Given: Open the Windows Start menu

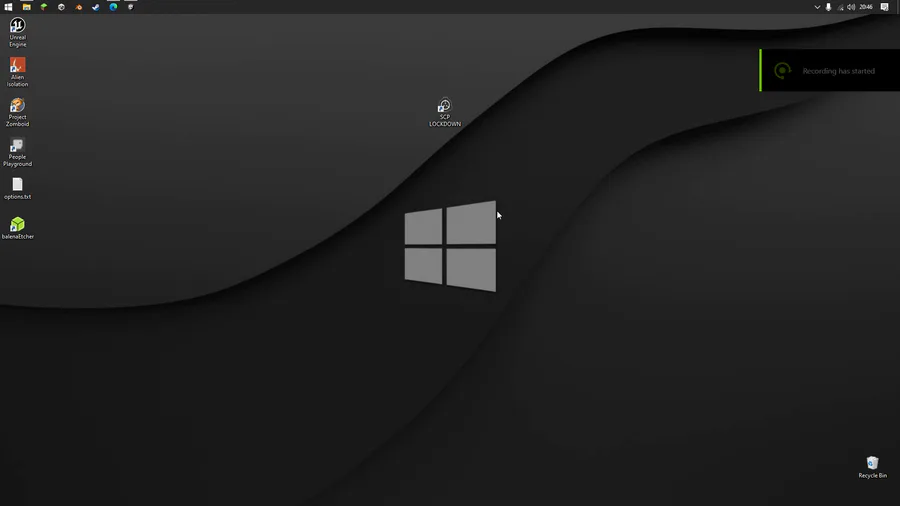Looking at the screenshot, I should [8, 7].
